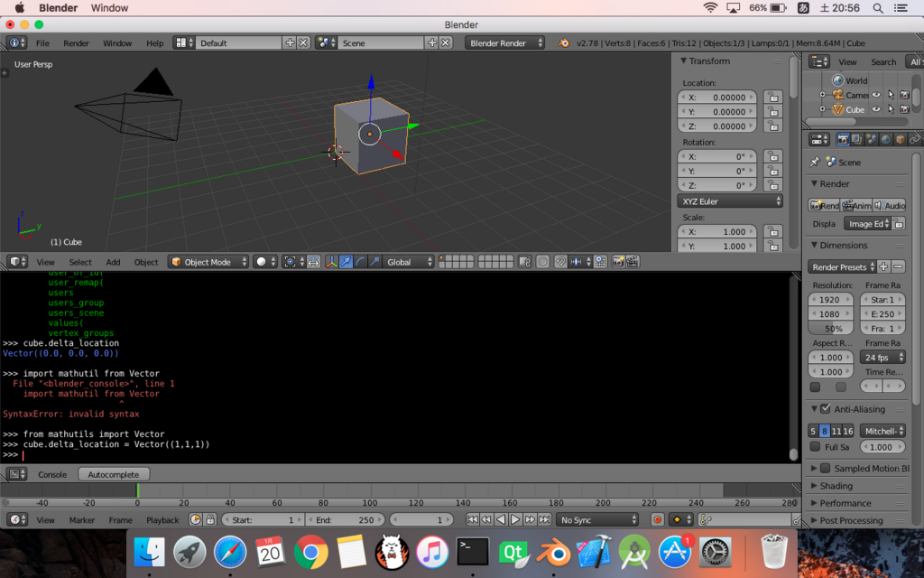Screen dimensions: 924x578
Task: Open the Render Presets dropdown
Action: (843, 267)
